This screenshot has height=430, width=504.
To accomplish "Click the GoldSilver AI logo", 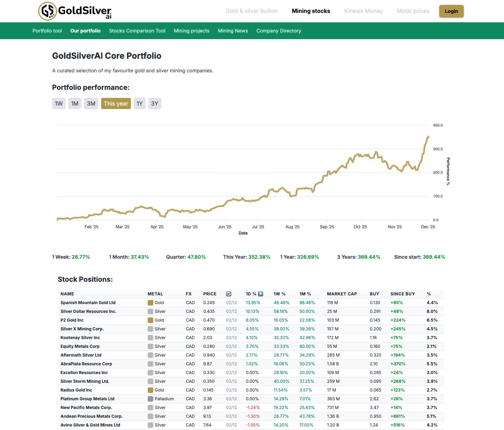I will 75,11.
